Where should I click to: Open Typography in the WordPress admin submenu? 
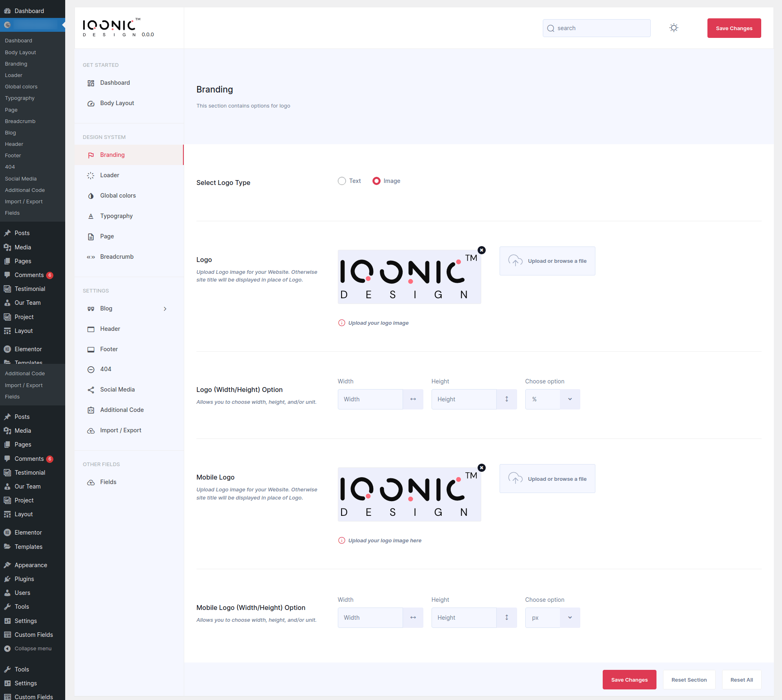[x=20, y=98]
